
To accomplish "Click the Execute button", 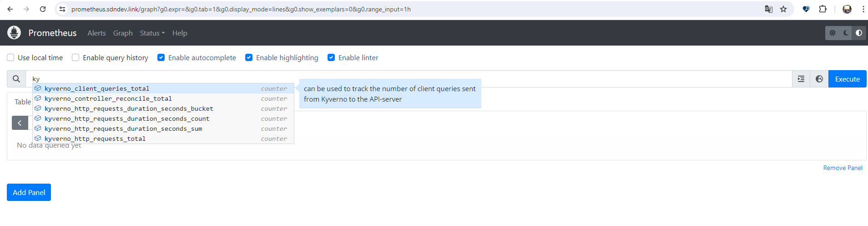I will pos(848,79).
